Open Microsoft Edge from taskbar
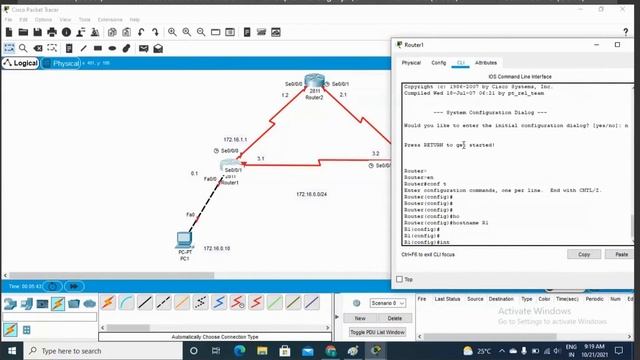This screenshot has width=640, height=360. [x=240, y=351]
